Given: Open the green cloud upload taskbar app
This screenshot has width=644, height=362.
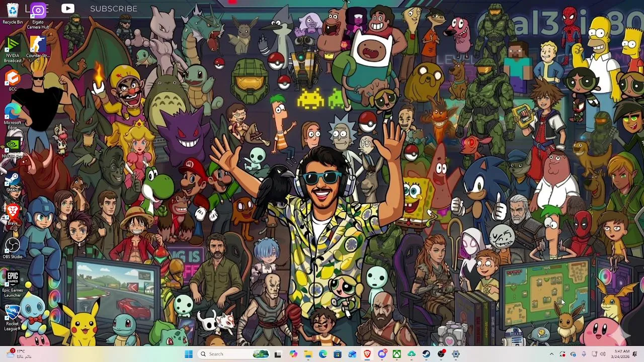Looking at the screenshot, I should pyautogui.click(x=412, y=354).
